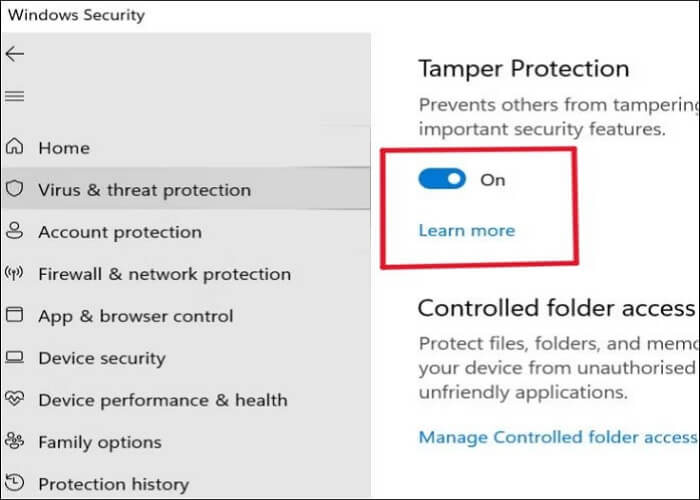The width and height of the screenshot is (700, 500).
Task: Select Firewall & network protection label
Action: pyautogui.click(x=164, y=274)
